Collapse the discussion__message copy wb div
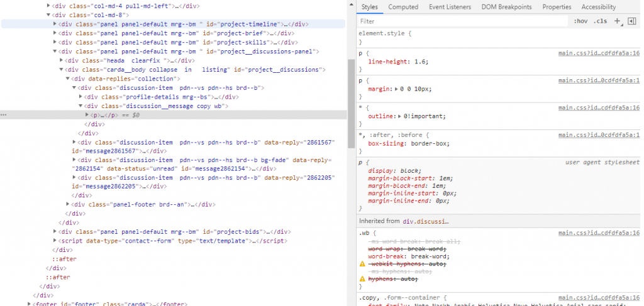Viewport: 644px width, 306px height. (81, 106)
